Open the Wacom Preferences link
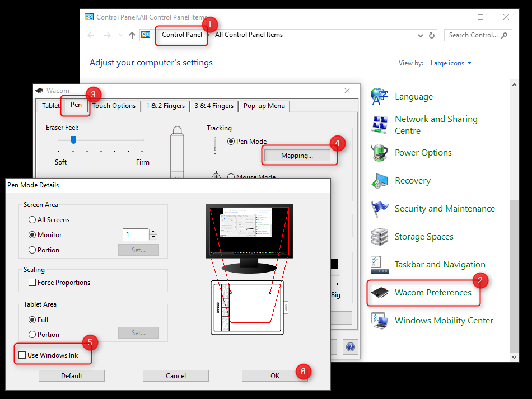Viewport: 532px width, 399px height. (433, 293)
